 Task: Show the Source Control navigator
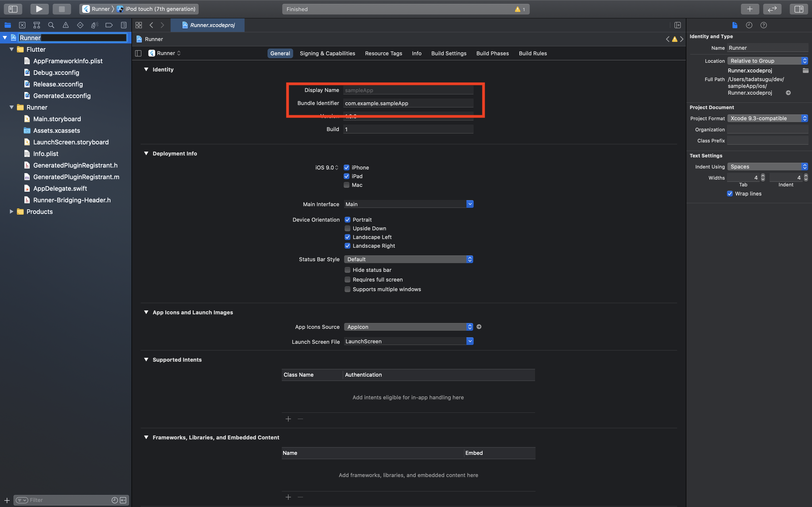22,25
